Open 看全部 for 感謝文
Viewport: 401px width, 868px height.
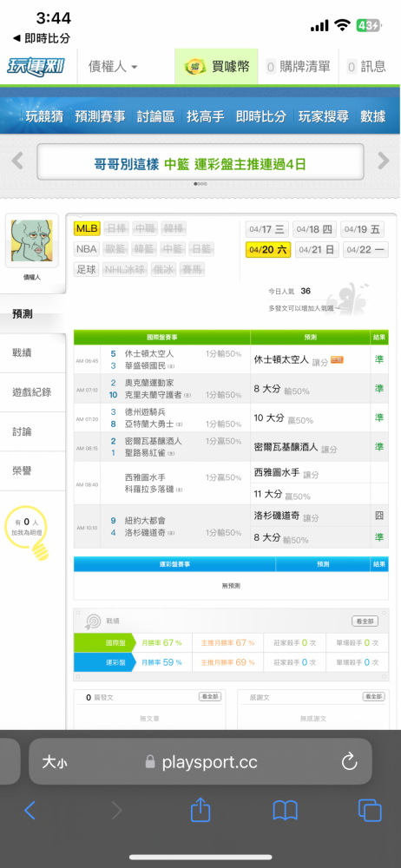[373, 697]
